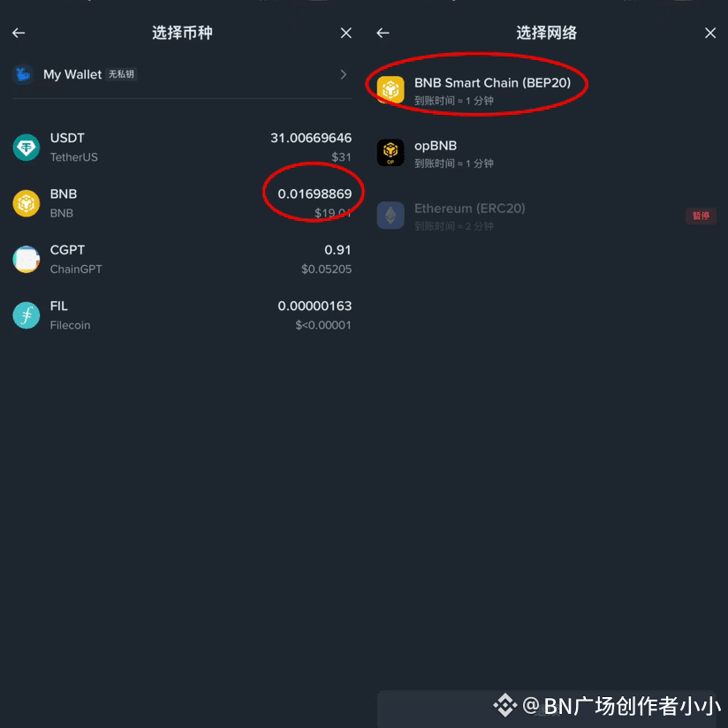
Task: Select BNB Smart Chain (BEP20) network
Action: click(x=546, y=90)
